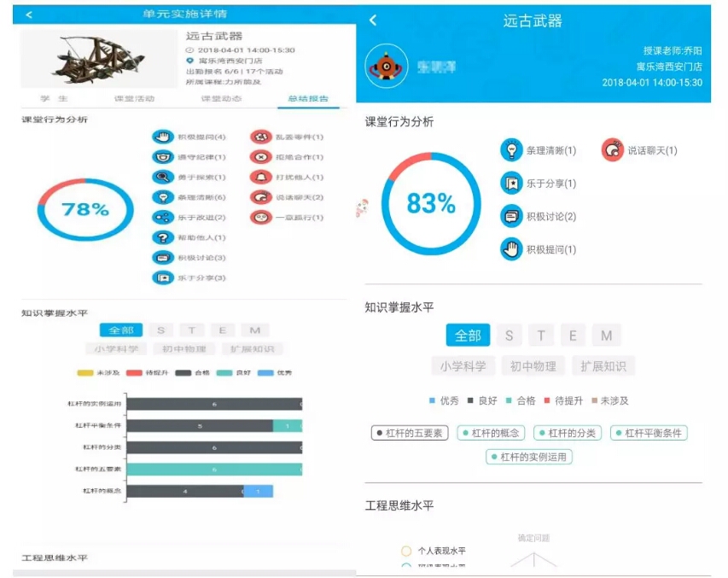Click the red 一意孤行(1) face icon
728x578 pixels.
[261, 217]
